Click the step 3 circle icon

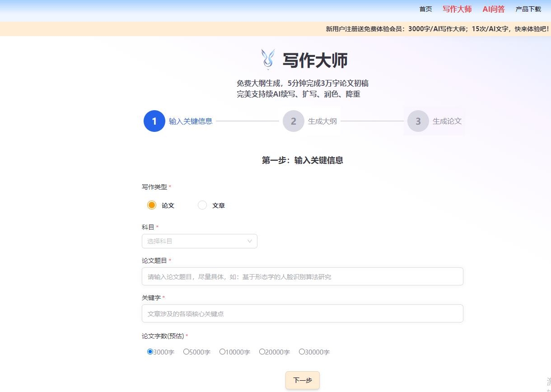pos(418,121)
